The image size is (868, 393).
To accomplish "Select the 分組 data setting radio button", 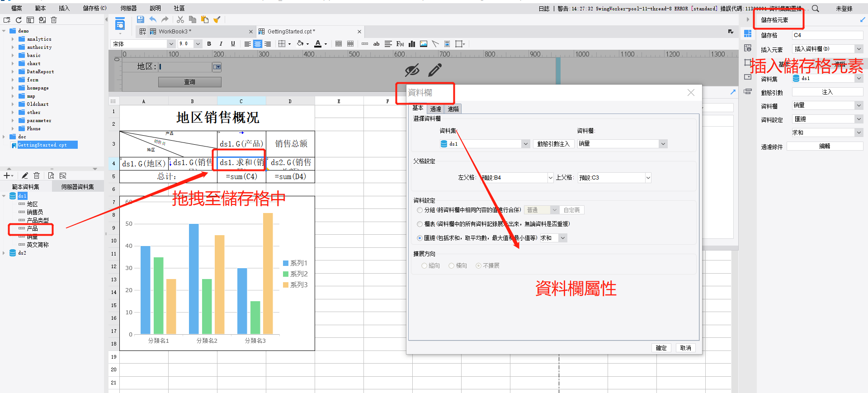I will pos(420,210).
